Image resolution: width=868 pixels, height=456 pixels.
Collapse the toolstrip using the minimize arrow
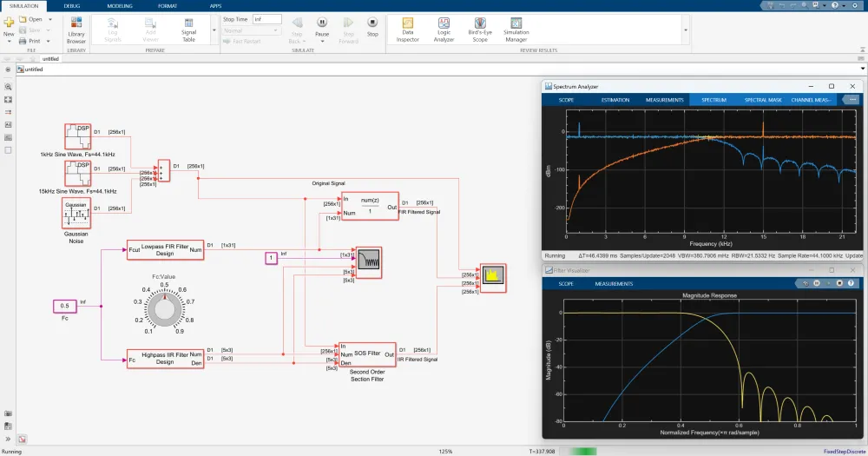coord(862,50)
